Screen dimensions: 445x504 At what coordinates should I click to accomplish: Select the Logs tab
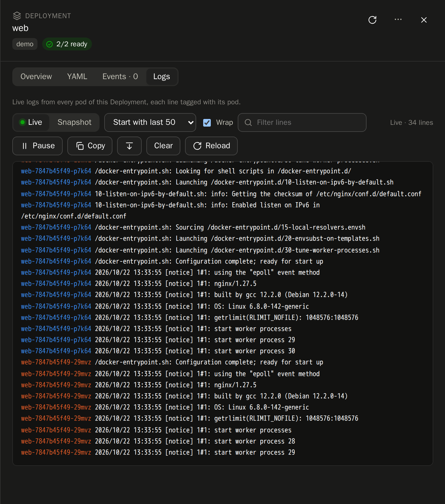click(162, 76)
